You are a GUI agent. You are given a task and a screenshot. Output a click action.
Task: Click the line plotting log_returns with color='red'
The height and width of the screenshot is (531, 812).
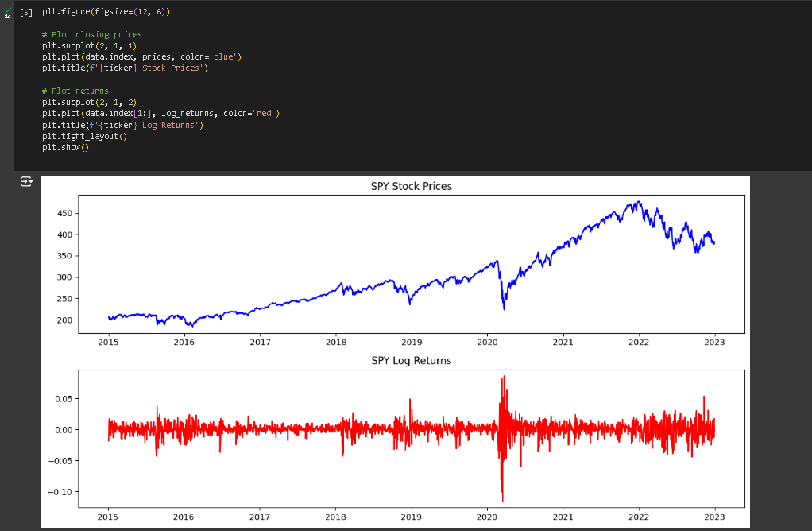pos(160,113)
